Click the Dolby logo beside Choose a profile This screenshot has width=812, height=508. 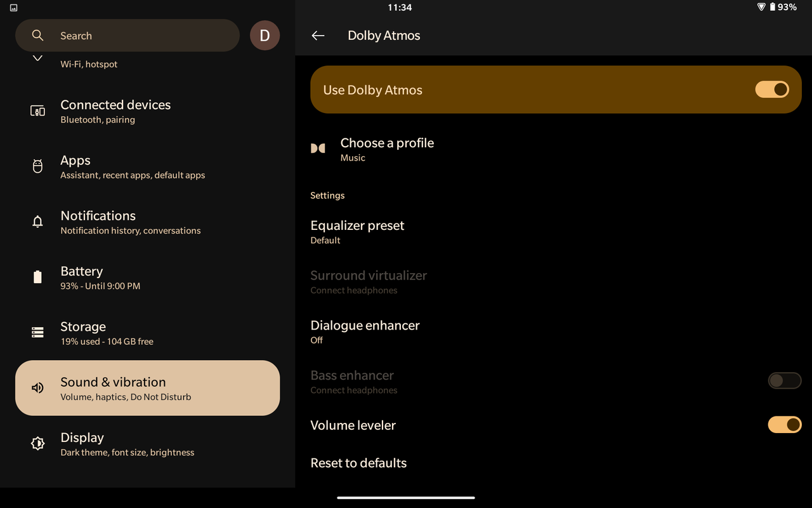(x=318, y=149)
